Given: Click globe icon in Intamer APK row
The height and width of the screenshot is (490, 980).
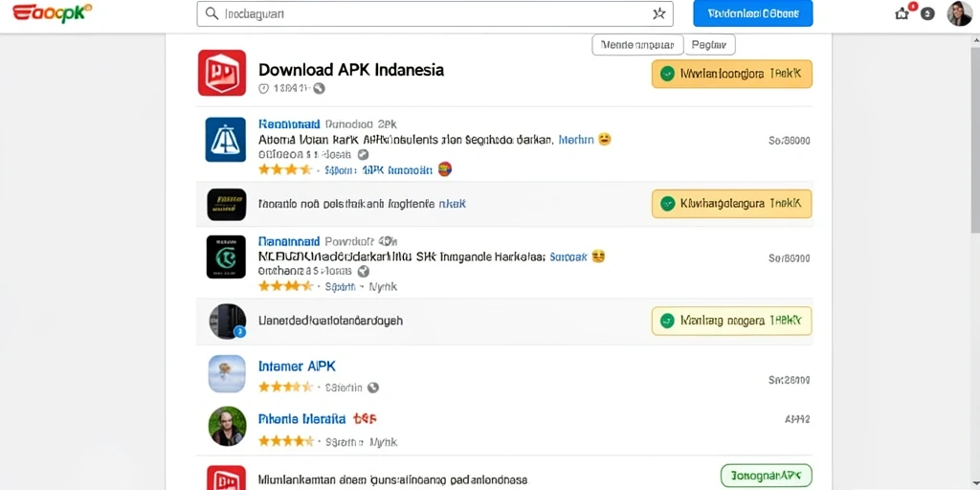Looking at the screenshot, I should (x=373, y=388).
